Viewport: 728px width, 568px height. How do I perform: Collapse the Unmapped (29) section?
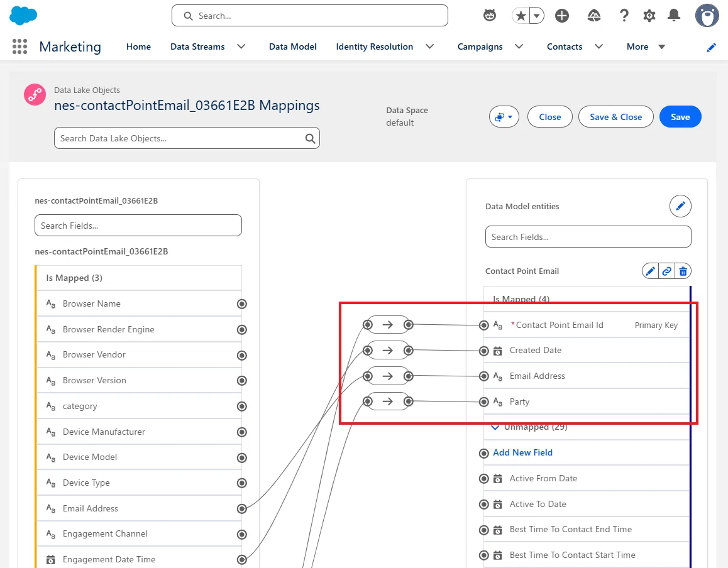[x=495, y=427]
